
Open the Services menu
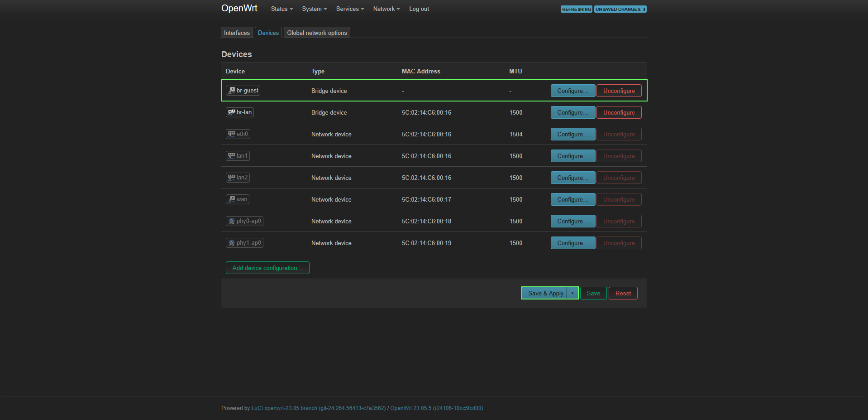pos(350,9)
